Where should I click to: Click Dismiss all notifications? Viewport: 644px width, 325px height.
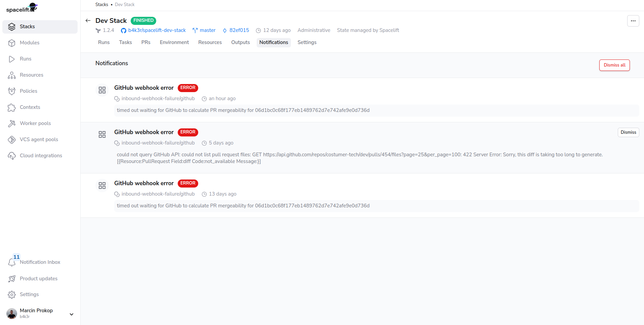614,65
